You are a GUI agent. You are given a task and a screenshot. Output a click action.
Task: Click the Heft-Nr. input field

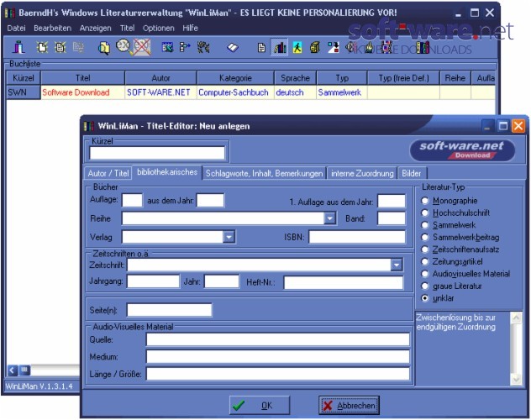point(344,282)
